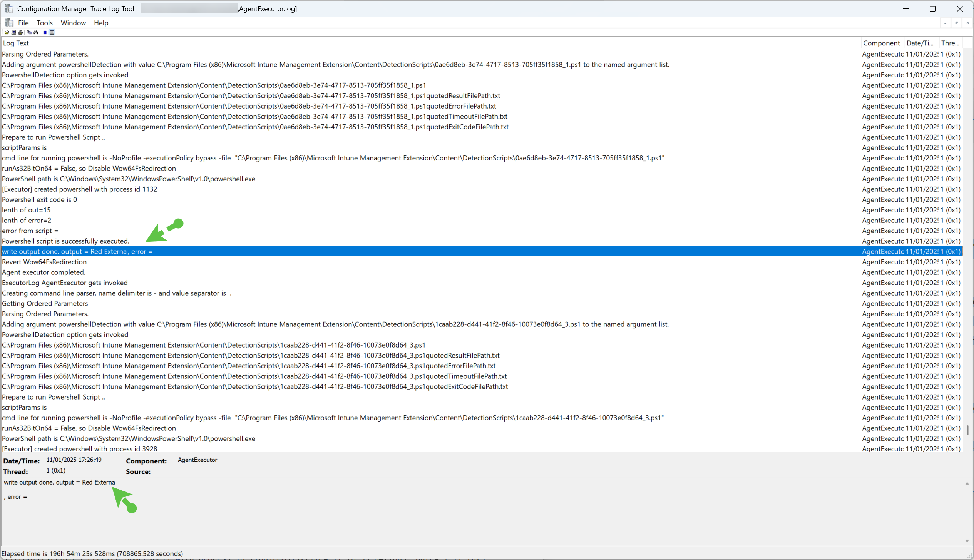The width and height of the screenshot is (974, 560).
Task: Sort by the Component column header
Action: 882,43
